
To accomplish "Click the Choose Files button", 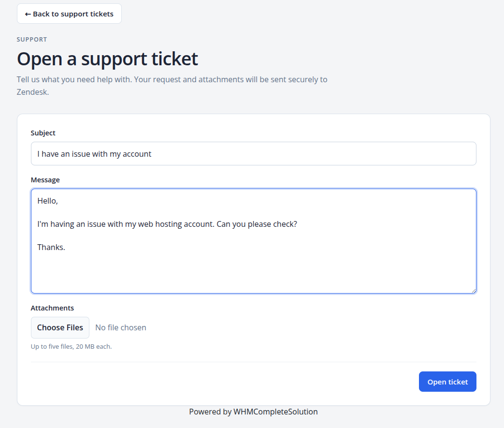I will pos(60,327).
